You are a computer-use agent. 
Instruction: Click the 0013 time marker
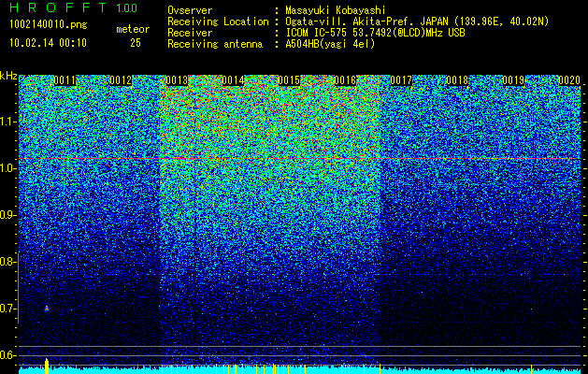point(177,80)
